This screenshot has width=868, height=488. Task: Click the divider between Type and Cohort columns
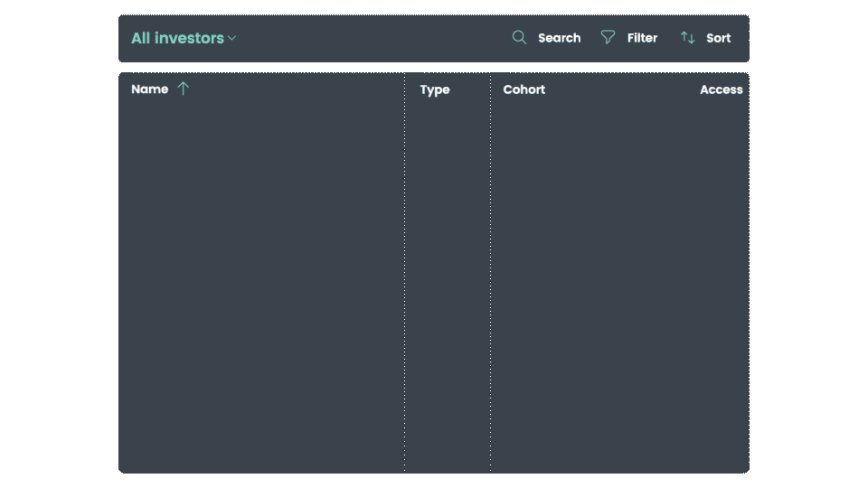tap(490, 272)
